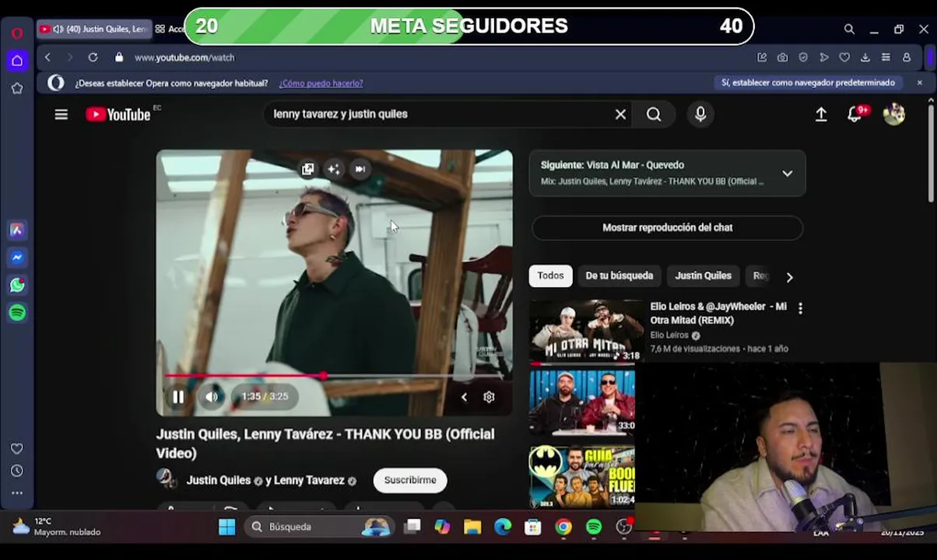Open Opera tab search magnifier
937x560 pixels.
click(849, 30)
